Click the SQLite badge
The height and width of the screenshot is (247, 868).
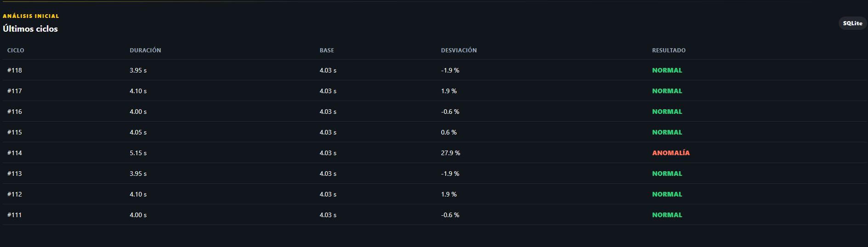point(852,23)
